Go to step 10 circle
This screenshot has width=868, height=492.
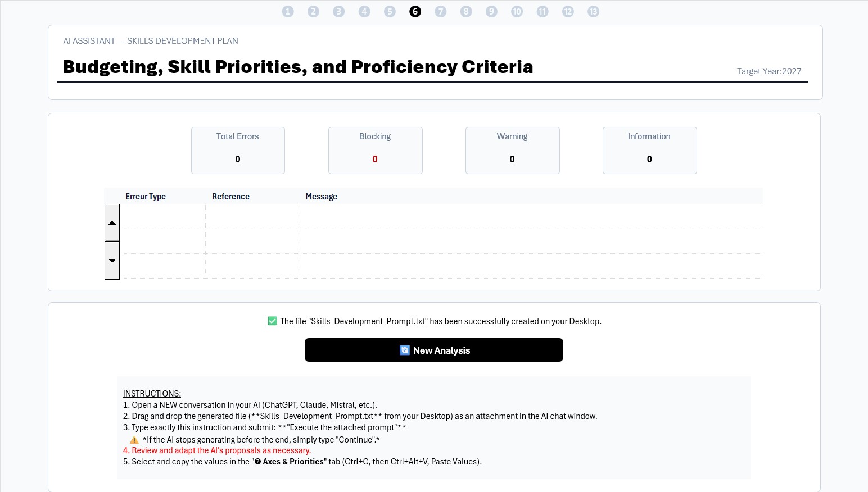[517, 11]
